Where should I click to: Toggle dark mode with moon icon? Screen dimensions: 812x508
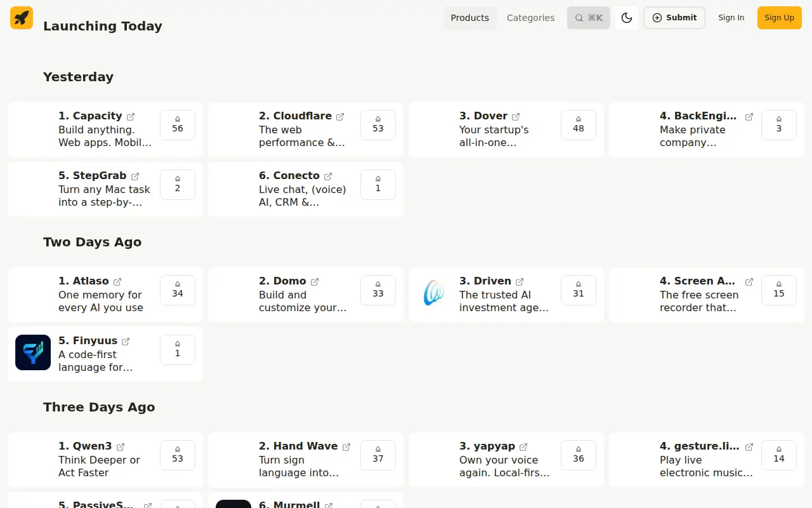pos(627,18)
